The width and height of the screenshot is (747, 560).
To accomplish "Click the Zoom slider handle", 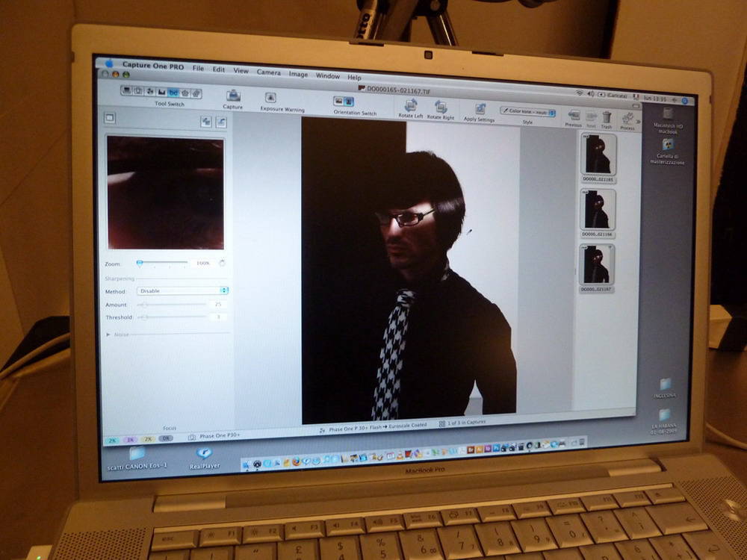I will (140, 263).
